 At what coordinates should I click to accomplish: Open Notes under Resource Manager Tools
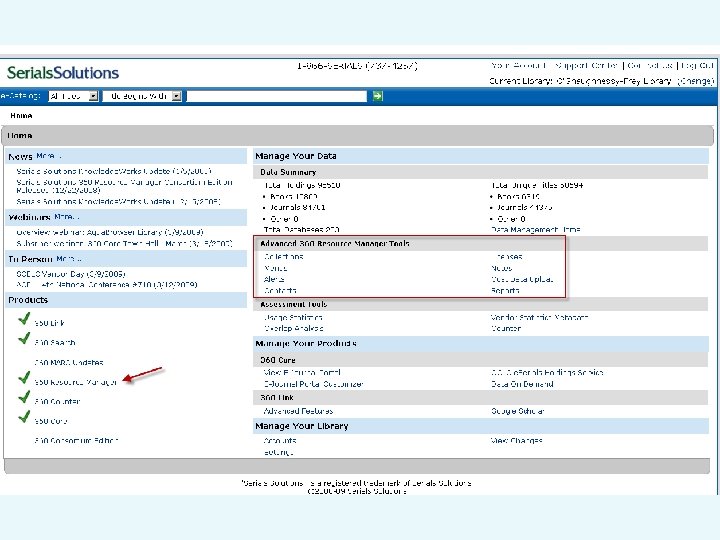click(x=501, y=268)
